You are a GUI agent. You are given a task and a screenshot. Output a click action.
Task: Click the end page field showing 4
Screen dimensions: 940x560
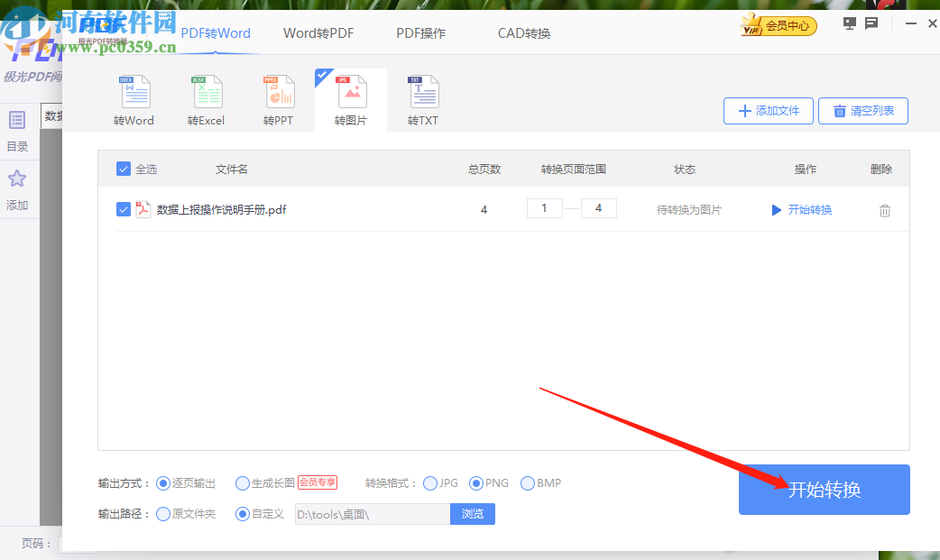tap(598, 208)
